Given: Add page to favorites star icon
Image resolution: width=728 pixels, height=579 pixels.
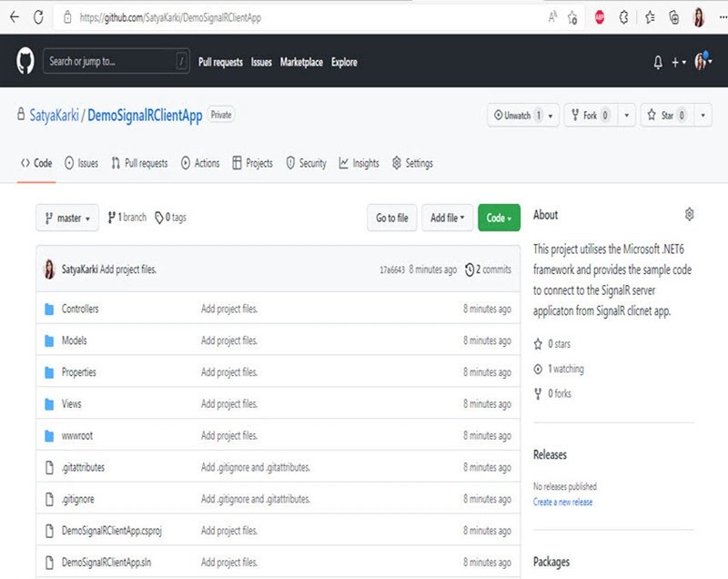Looking at the screenshot, I should [x=572, y=18].
